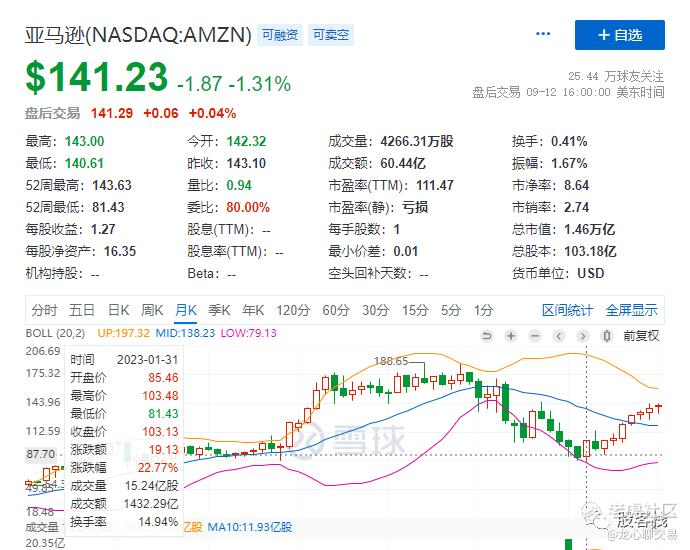Switch to the 季K chart tab
The width and height of the screenshot is (690, 550).
[219, 310]
